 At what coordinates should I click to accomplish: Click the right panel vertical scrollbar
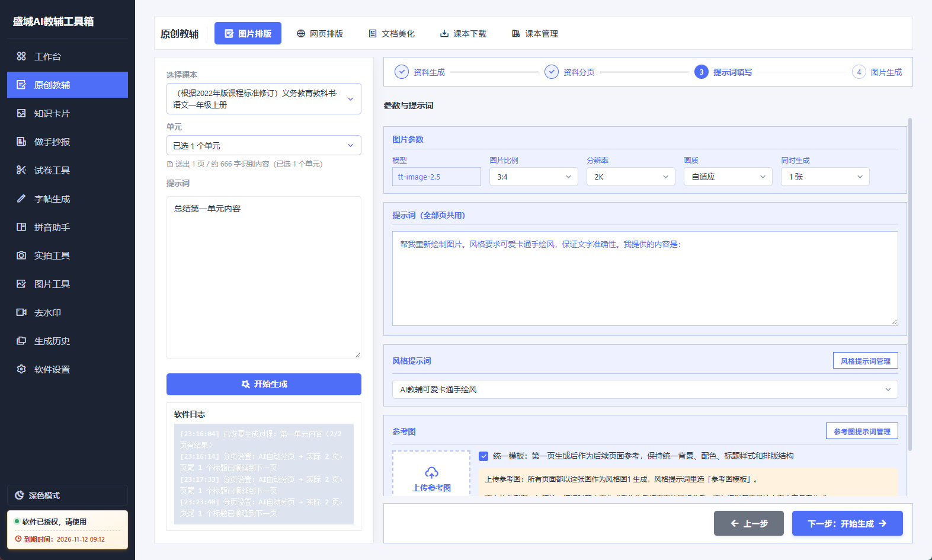click(x=910, y=284)
